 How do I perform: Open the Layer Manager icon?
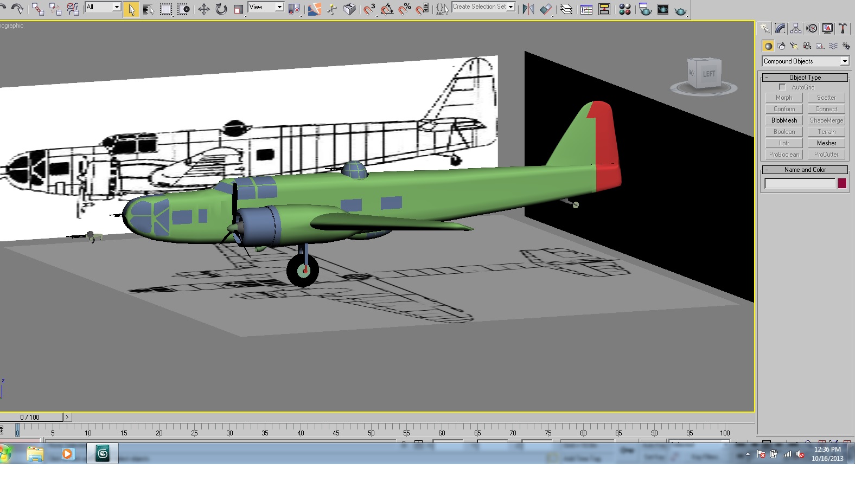566,9
